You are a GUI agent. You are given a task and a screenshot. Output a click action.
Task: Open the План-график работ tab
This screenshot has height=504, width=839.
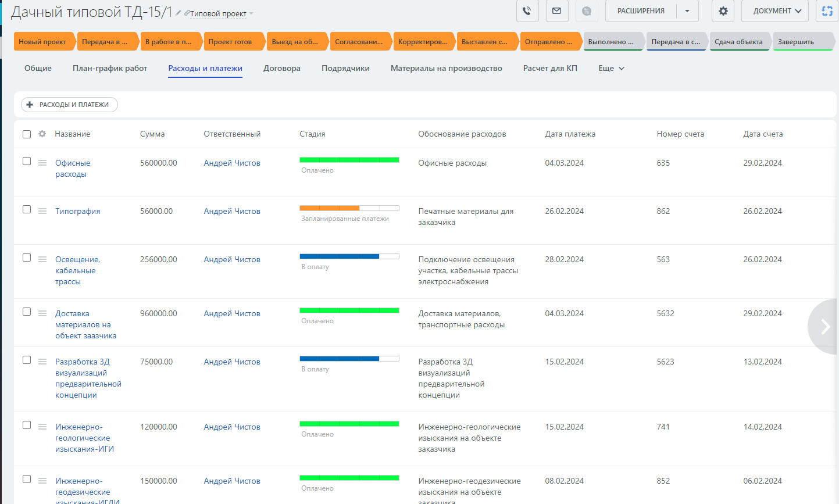click(x=110, y=69)
